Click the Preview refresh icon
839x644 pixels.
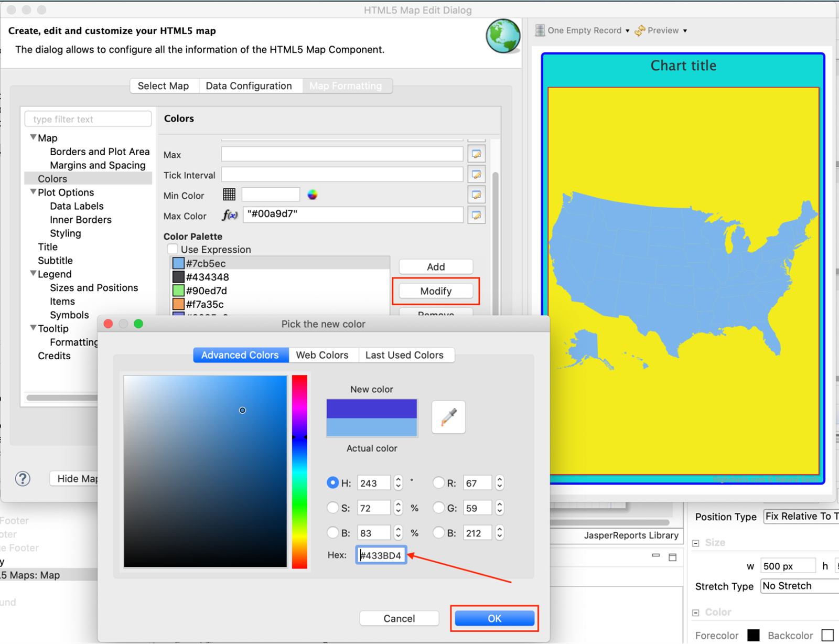point(640,30)
